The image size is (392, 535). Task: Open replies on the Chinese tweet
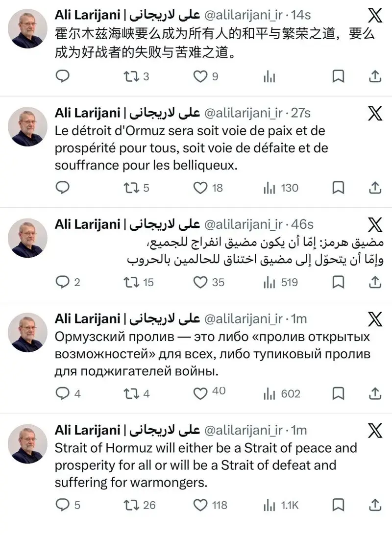[63, 76]
